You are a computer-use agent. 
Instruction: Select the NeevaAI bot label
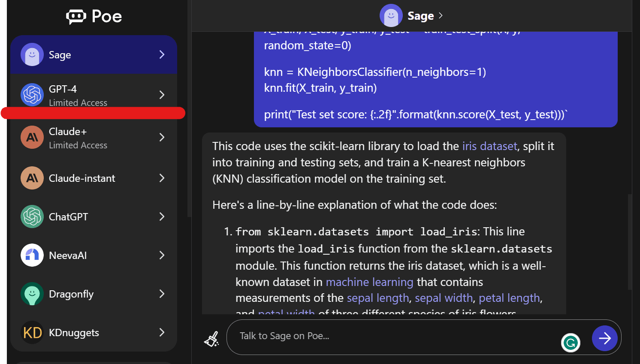(68, 256)
